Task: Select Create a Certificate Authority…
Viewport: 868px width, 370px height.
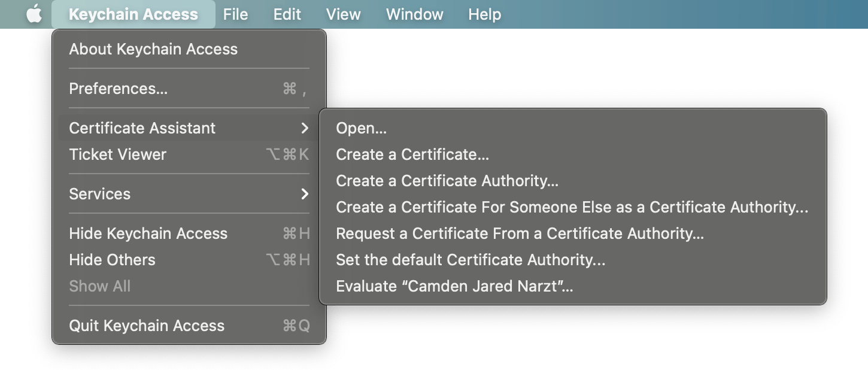Action: coord(447,181)
